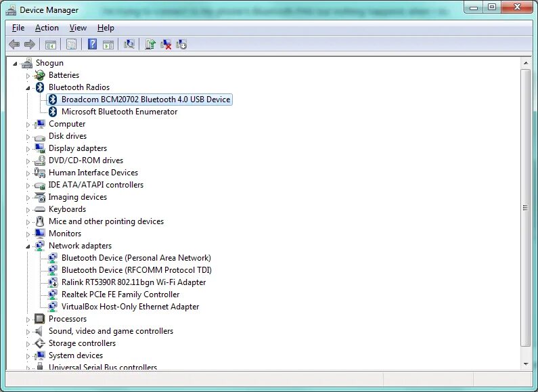Viewport: 538px width, 392px height.
Task: Click the Bluetooth Radios category icon
Action: (40, 87)
